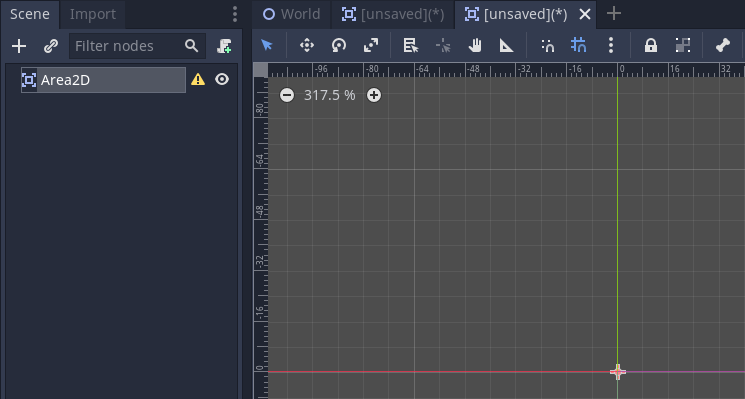This screenshot has width=745, height=399.
Task: Switch to the Scene dock tab
Action: coord(29,14)
